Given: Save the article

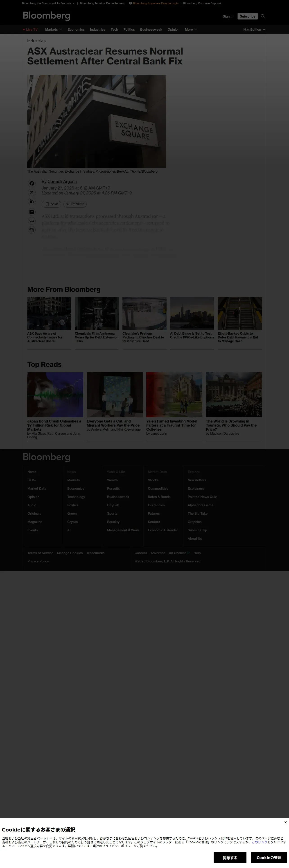Looking at the screenshot, I should 52,204.
